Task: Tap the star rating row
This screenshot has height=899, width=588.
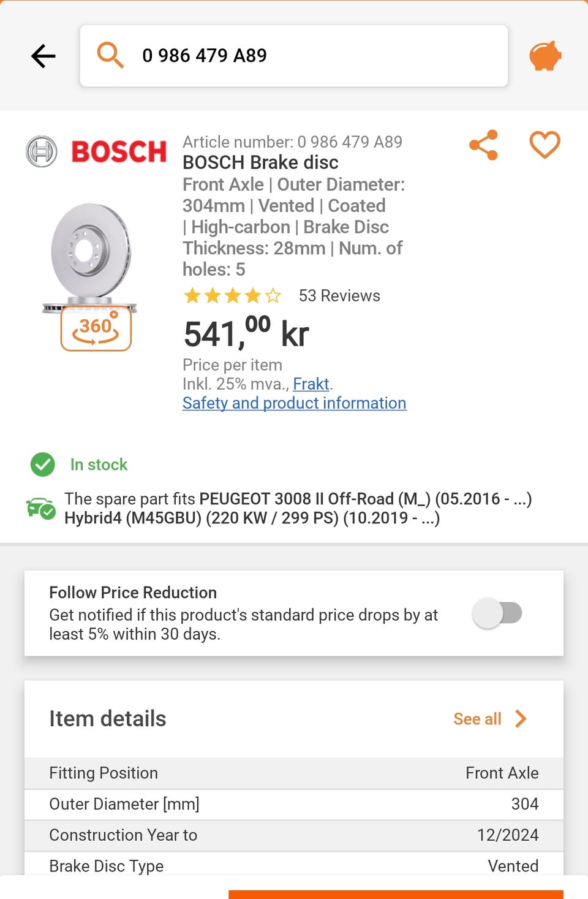Action: click(x=232, y=297)
